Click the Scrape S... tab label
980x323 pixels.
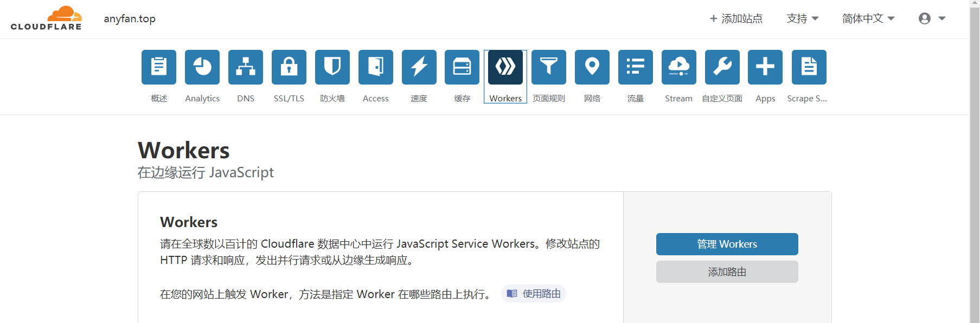(807, 99)
